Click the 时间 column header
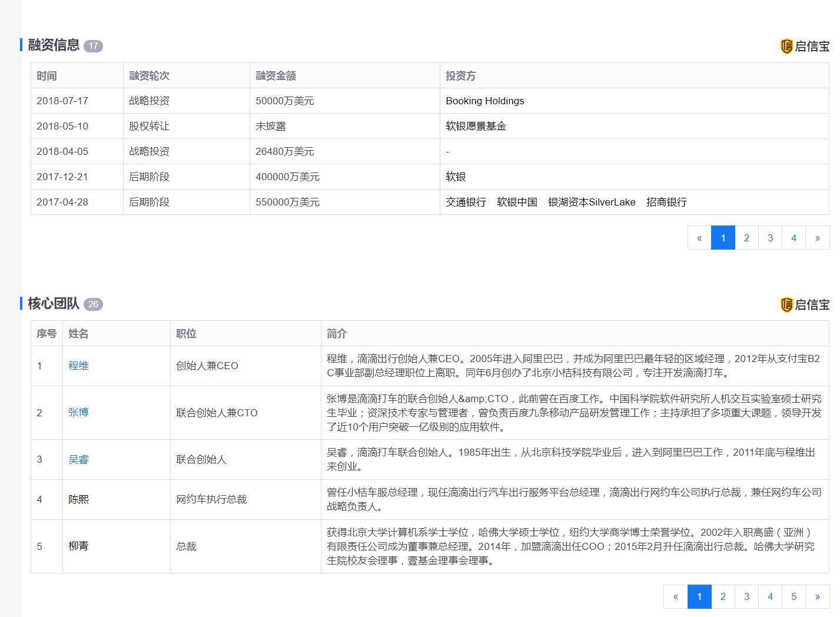 47,76
